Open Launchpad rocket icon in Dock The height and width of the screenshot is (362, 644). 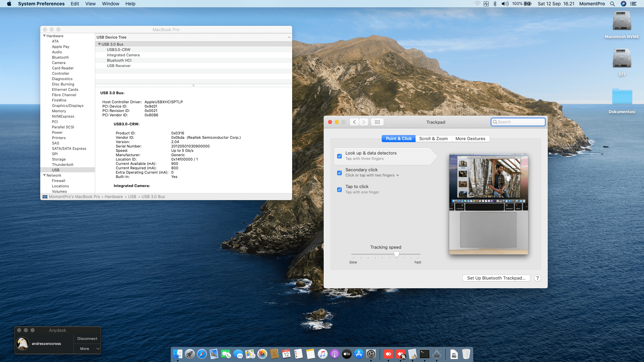[x=190, y=354]
